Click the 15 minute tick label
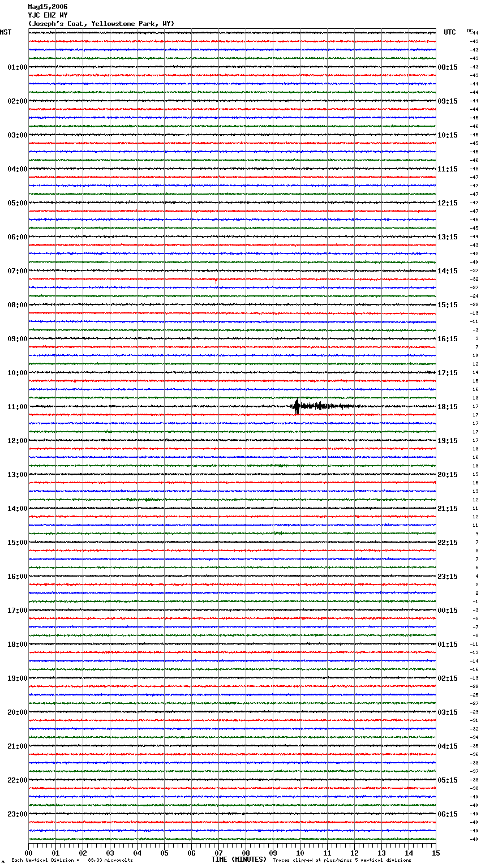The height and width of the screenshot is (868, 481). coord(436,853)
